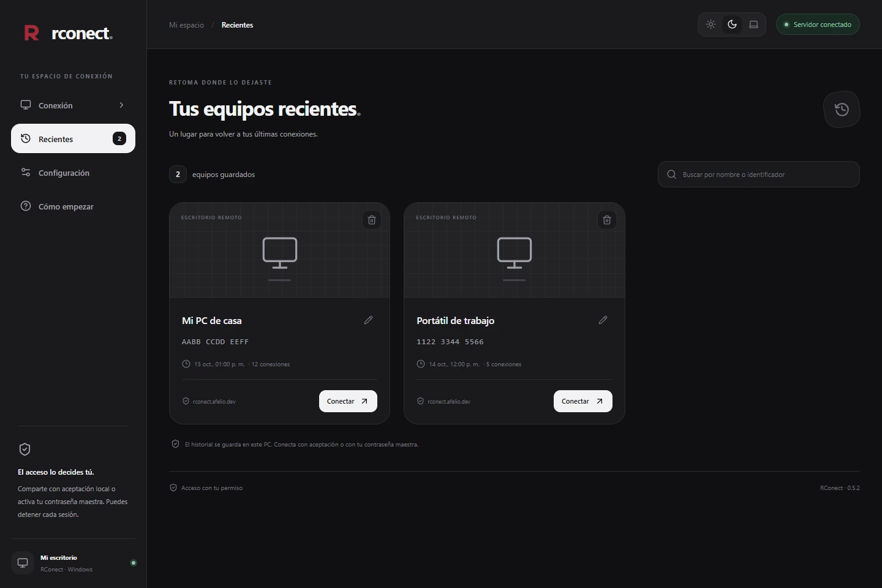The width and height of the screenshot is (882, 588).
Task: Open Configuración in the sidebar
Action: 73,173
